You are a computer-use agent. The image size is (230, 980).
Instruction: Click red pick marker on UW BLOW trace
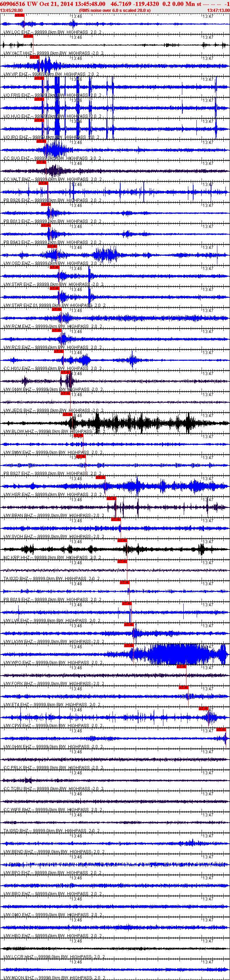pos(68,414)
